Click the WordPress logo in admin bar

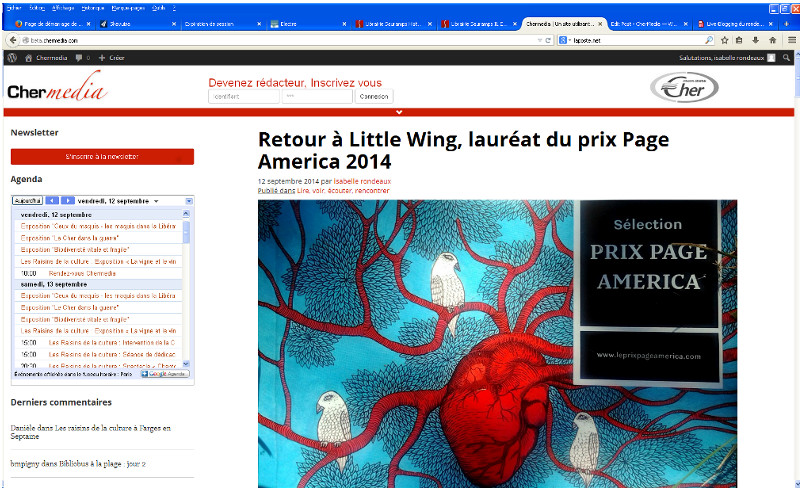click(11, 58)
